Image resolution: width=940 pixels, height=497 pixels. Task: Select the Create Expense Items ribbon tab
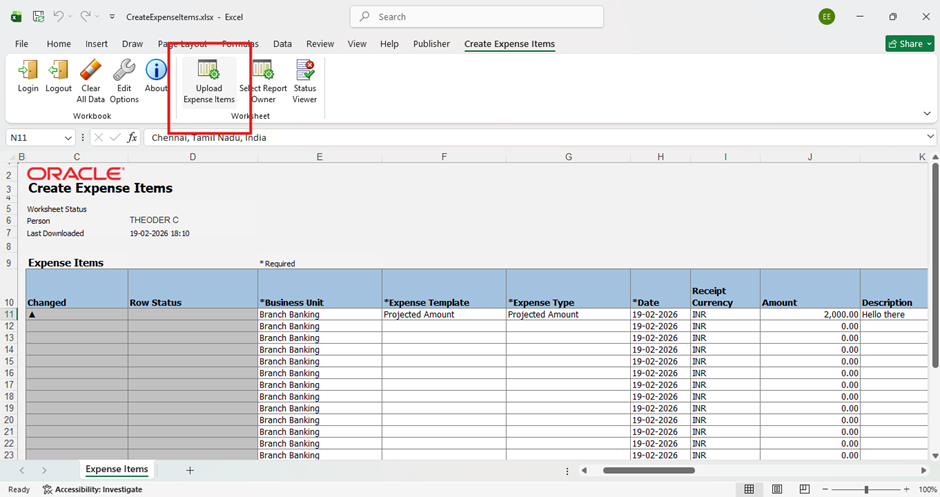click(509, 44)
